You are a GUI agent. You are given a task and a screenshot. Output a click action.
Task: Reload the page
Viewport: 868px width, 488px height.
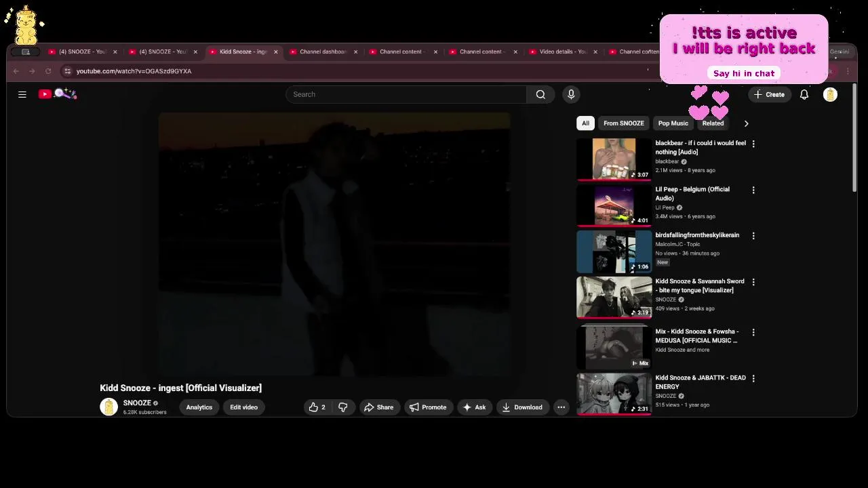(48, 71)
